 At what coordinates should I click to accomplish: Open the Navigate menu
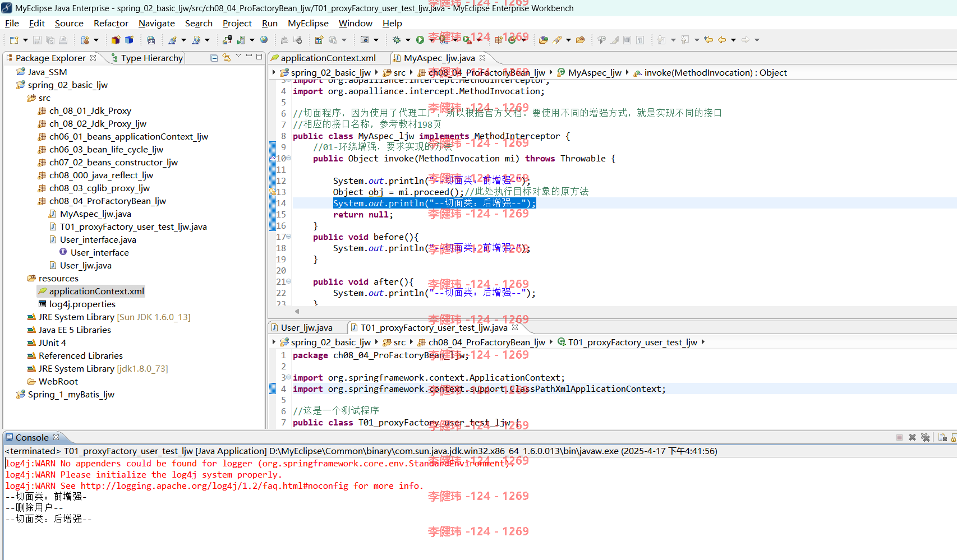click(157, 23)
